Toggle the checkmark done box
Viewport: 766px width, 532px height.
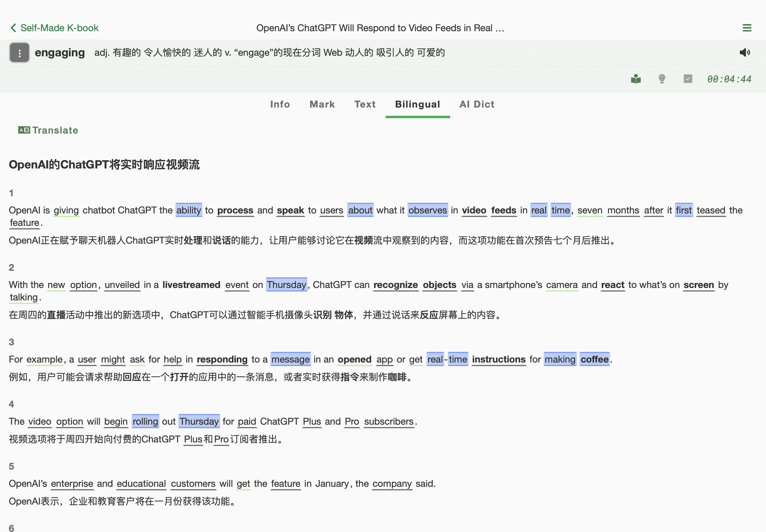coord(688,79)
